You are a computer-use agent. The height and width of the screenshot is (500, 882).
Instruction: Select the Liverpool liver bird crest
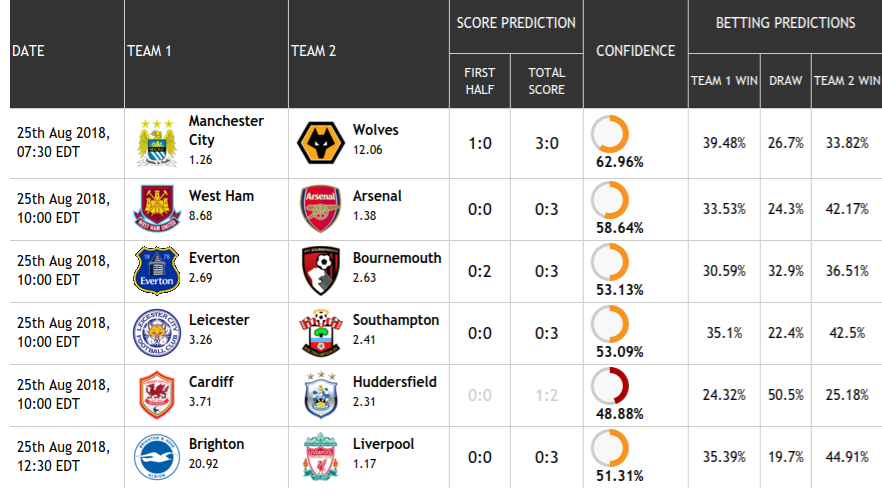click(x=321, y=457)
